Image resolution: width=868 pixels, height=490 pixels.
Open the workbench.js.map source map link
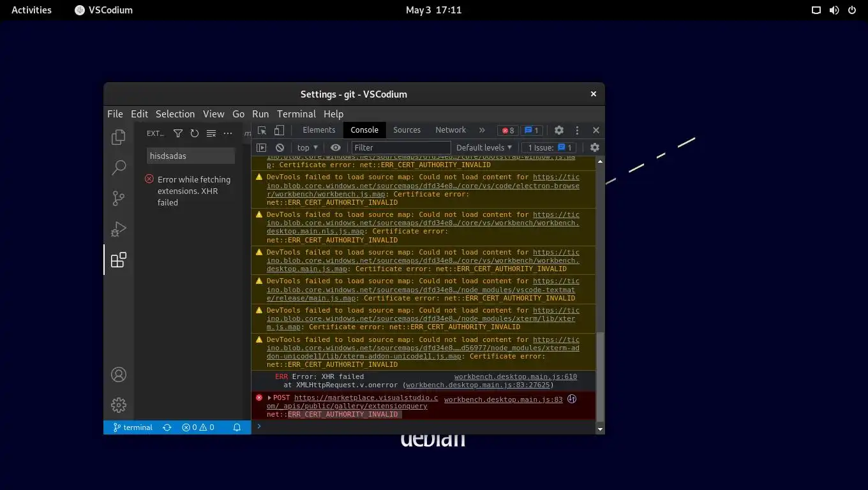423,186
